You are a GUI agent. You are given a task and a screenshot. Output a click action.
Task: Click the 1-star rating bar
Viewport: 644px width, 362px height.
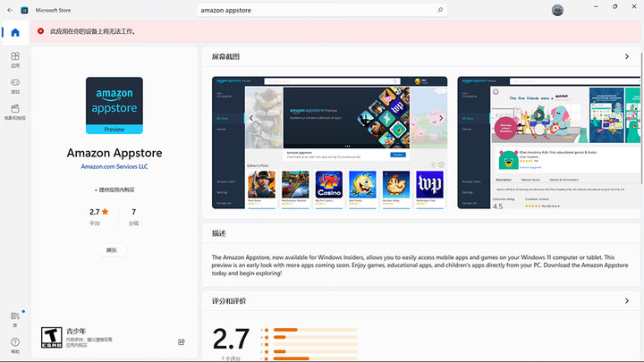(x=316, y=358)
